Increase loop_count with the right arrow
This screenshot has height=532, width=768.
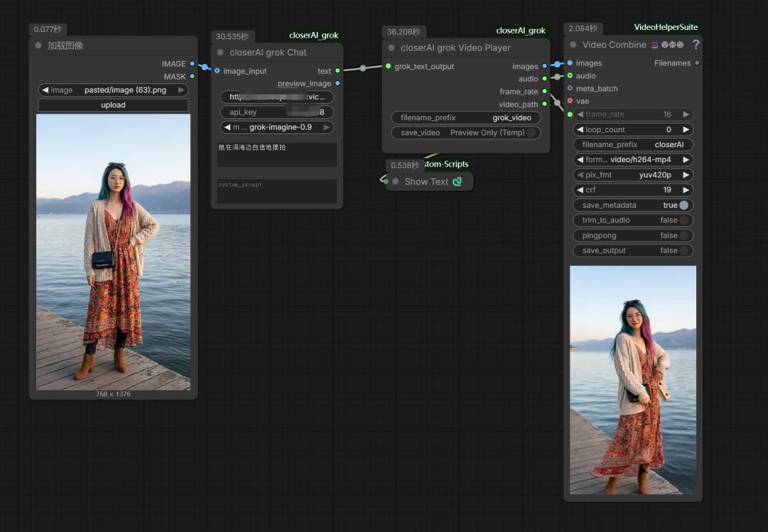(686, 130)
